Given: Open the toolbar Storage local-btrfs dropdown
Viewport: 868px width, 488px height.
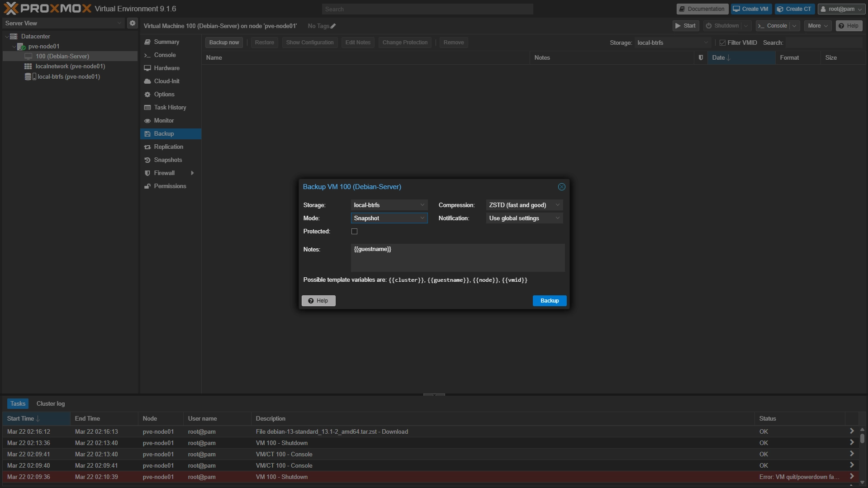Looking at the screenshot, I should point(706,43).
